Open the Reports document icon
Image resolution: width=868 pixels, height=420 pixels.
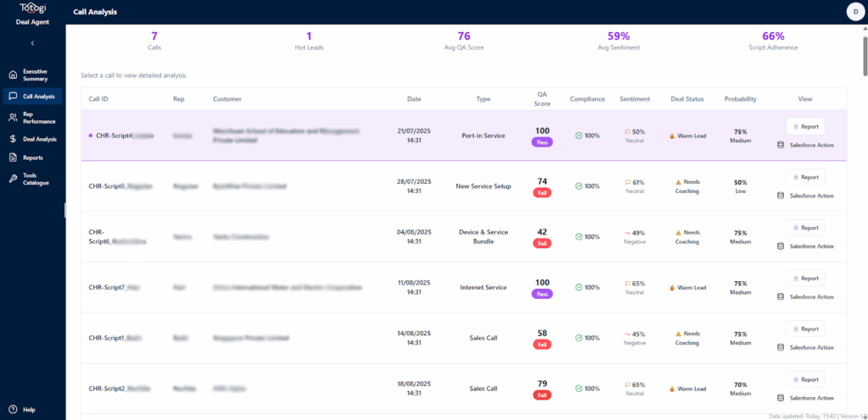13,157
